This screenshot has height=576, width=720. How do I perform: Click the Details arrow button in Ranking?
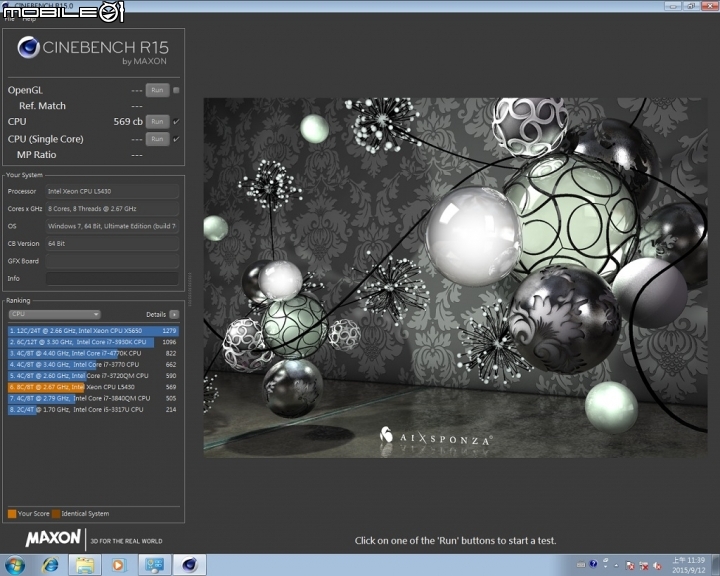pos(174,314)
